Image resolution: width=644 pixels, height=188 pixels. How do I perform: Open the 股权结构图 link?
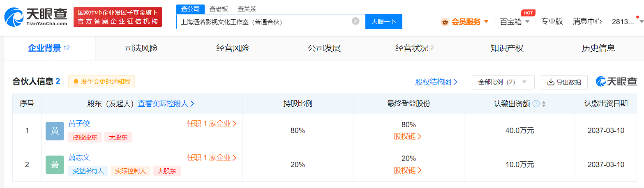(x=436, y=82)
